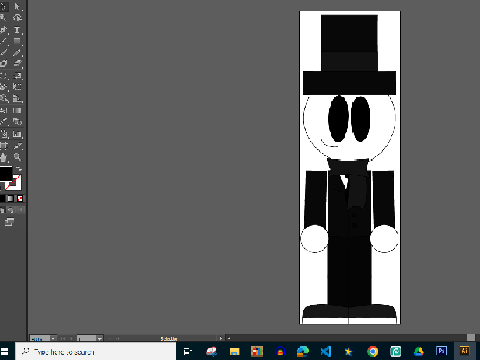This screenshot has height=360, width=480.
Task: Open Task View on the taskbar
Action: [188, 351]
